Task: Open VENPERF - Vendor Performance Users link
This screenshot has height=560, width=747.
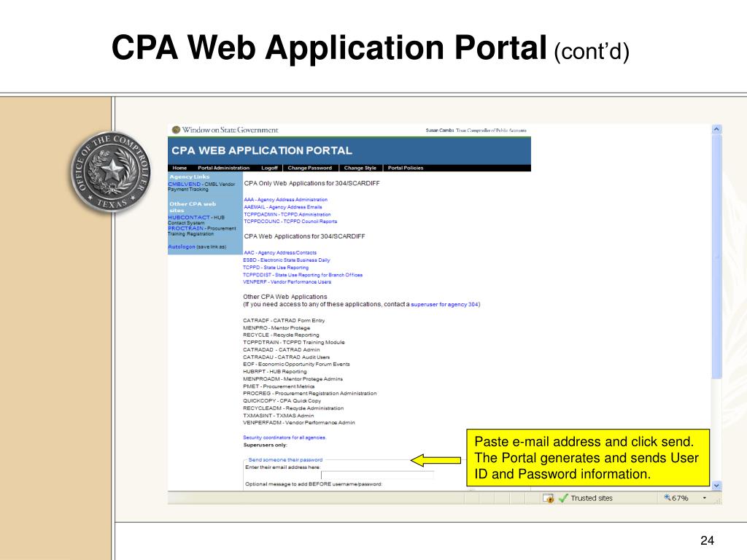Action: click(287, 282)
